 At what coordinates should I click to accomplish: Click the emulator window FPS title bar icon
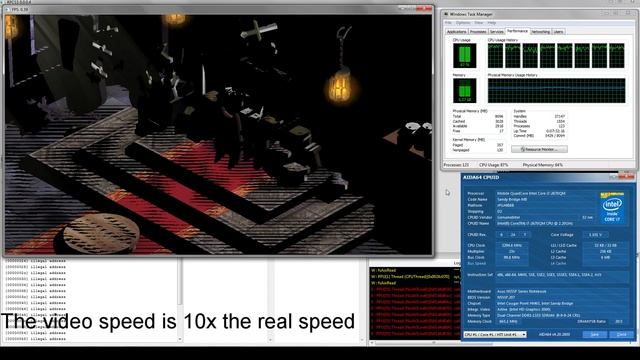7,9
